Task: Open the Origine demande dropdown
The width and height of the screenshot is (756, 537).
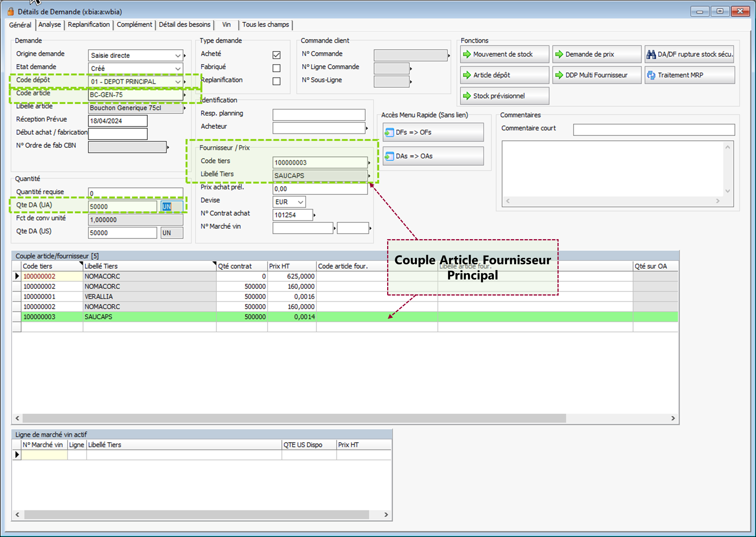Action: pos(178,56)
